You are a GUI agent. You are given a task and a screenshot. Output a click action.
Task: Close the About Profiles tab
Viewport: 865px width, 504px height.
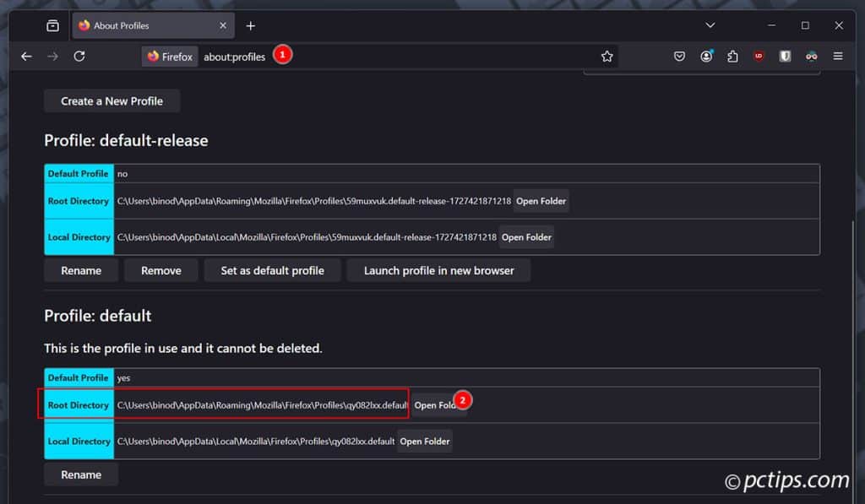223,25
